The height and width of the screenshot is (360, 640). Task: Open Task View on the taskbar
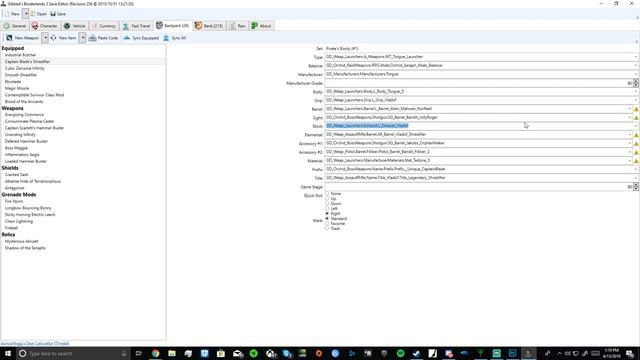139,353
